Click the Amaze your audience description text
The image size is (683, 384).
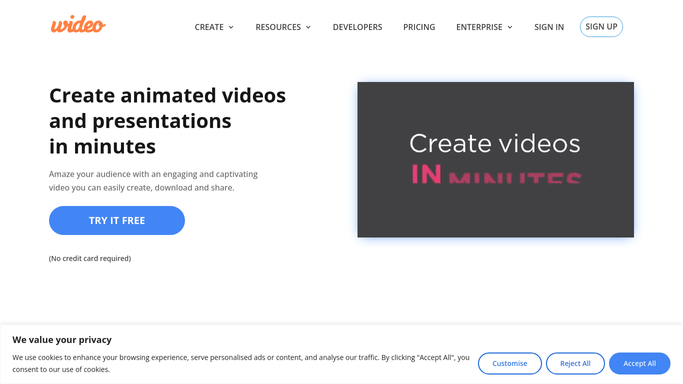[153, 181]
